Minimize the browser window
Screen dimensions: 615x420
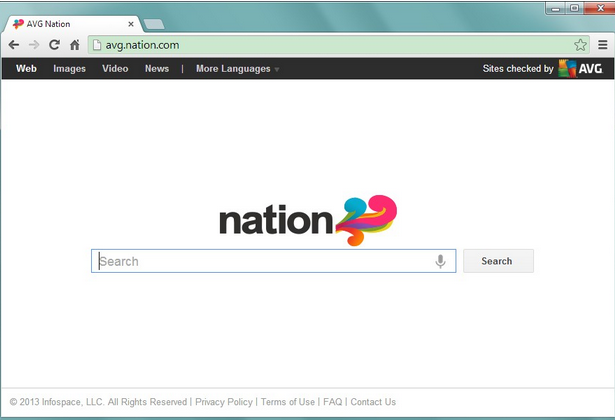555,8
